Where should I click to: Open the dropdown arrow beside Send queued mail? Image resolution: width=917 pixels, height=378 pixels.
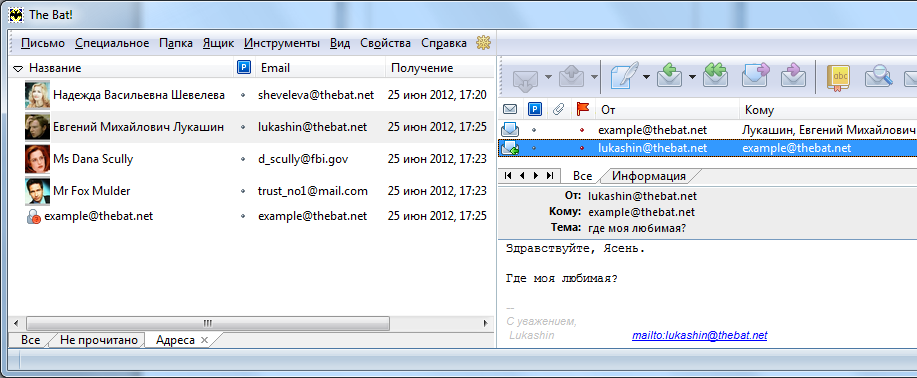pos(594,77)
